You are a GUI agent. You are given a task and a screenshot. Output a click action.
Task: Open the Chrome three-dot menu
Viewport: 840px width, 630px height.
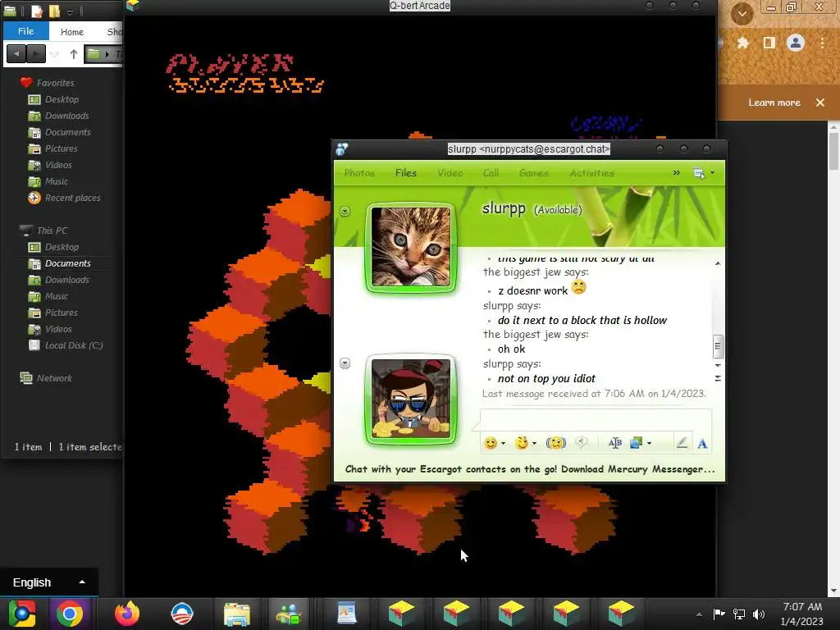(822, 43)
